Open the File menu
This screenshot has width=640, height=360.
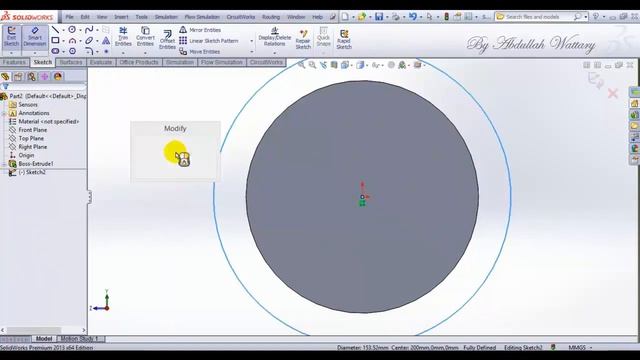[69, 17]
